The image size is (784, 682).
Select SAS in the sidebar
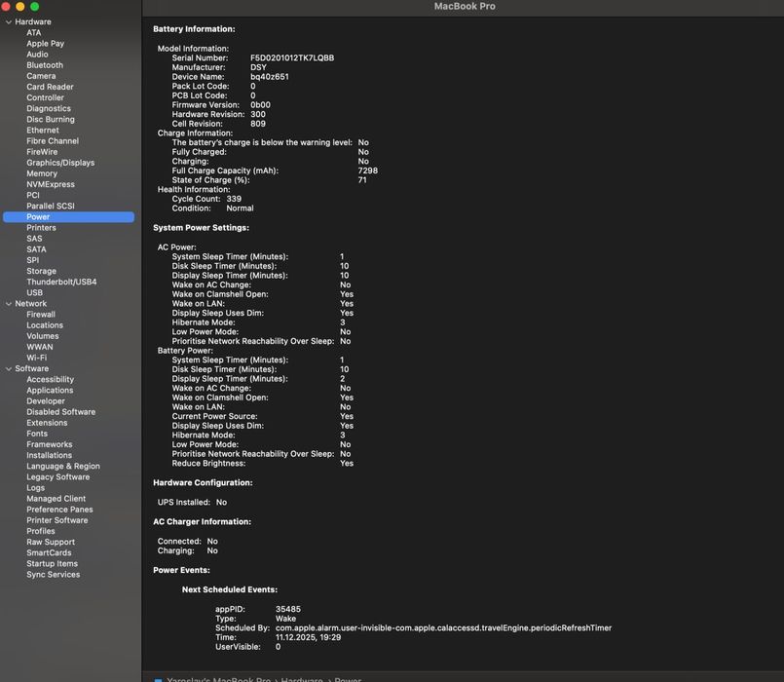34,239
